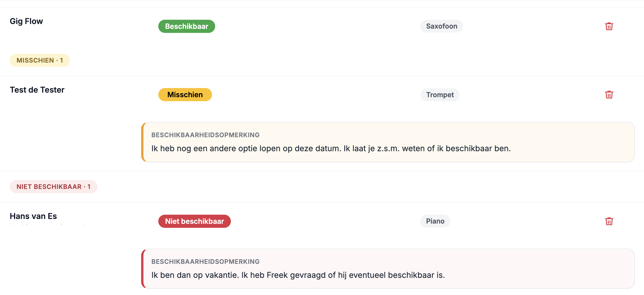Select the orange-bordered availability remark box

[x=388, y=142]
